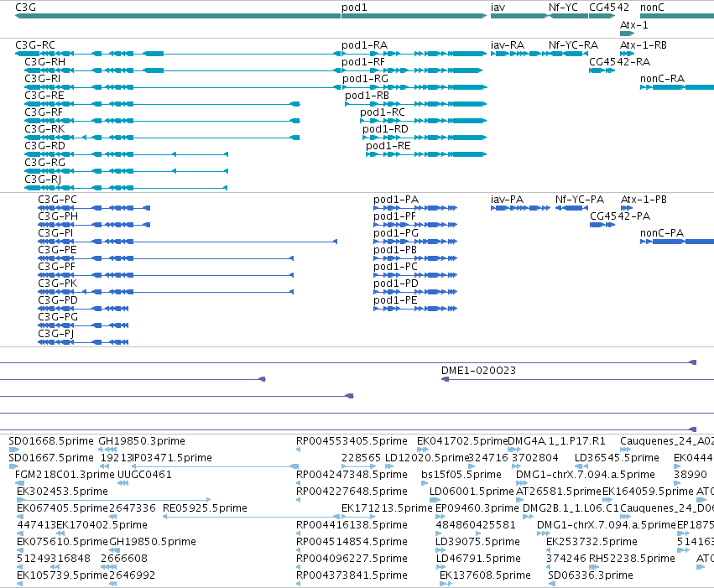714x588 pixels.
Task: Click the iav gene feature
Action: (x=519, y=16)
